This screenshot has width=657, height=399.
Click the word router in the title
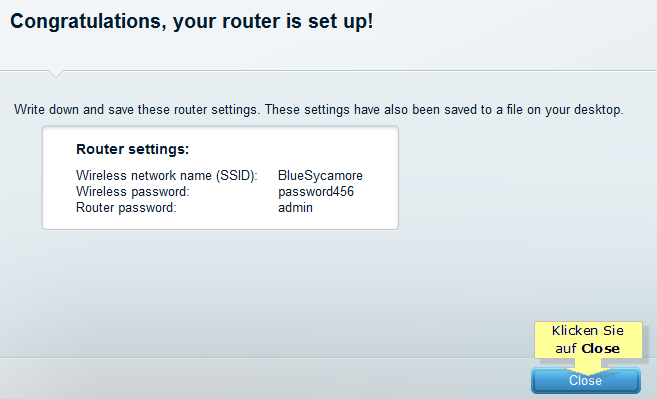pos(250,21)
